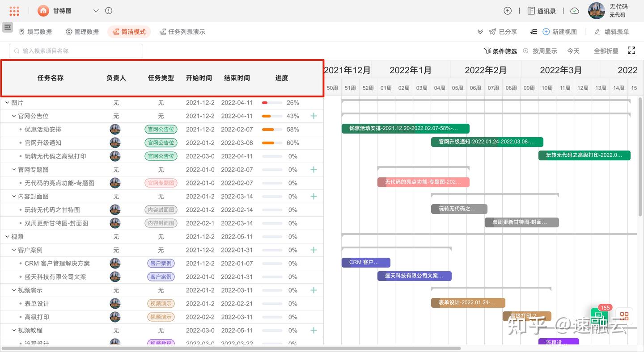Collapse the 图片 group
This screenshot has width=644, height=352.
point(7,102)
